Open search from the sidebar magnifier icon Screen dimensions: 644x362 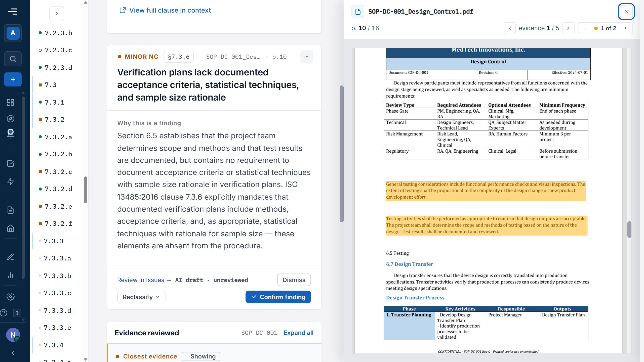(13, 59)
